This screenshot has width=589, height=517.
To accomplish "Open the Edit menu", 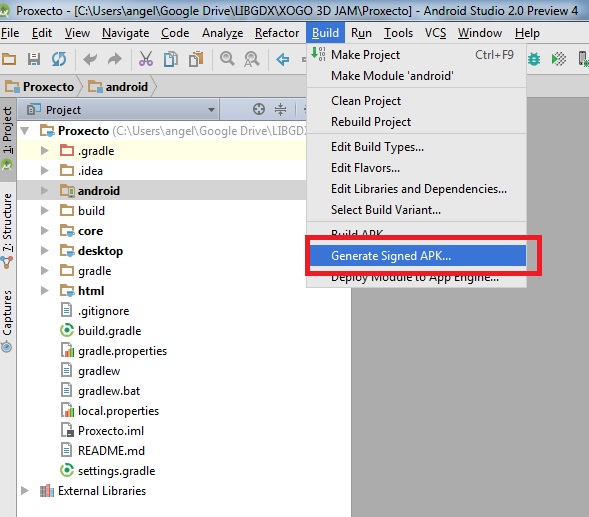I will tap(42, 33).
